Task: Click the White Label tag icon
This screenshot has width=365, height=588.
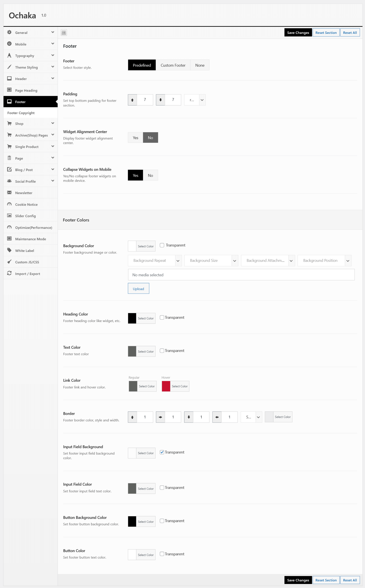Action: point(9,250)
